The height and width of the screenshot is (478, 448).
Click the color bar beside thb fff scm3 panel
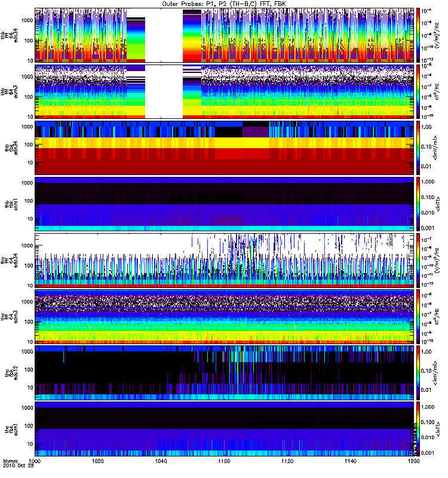pos(418,91)
